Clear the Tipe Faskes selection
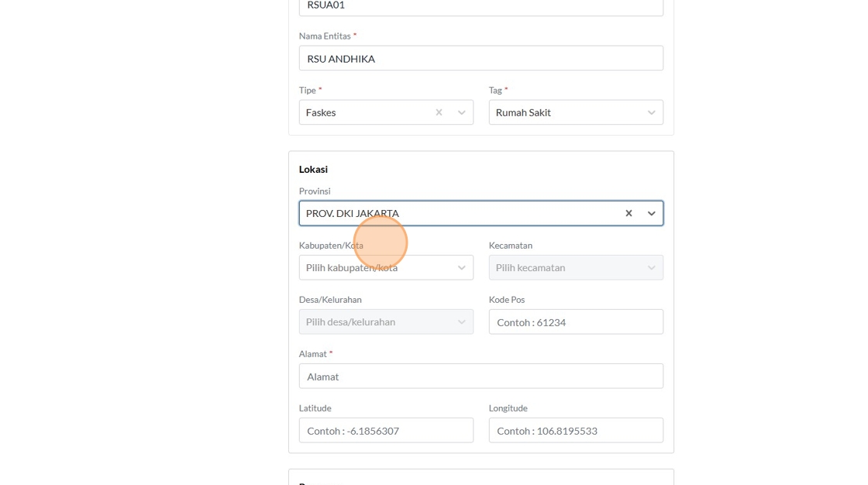The height and width of the screenshot is (485, 868). [x=439, y=112]
